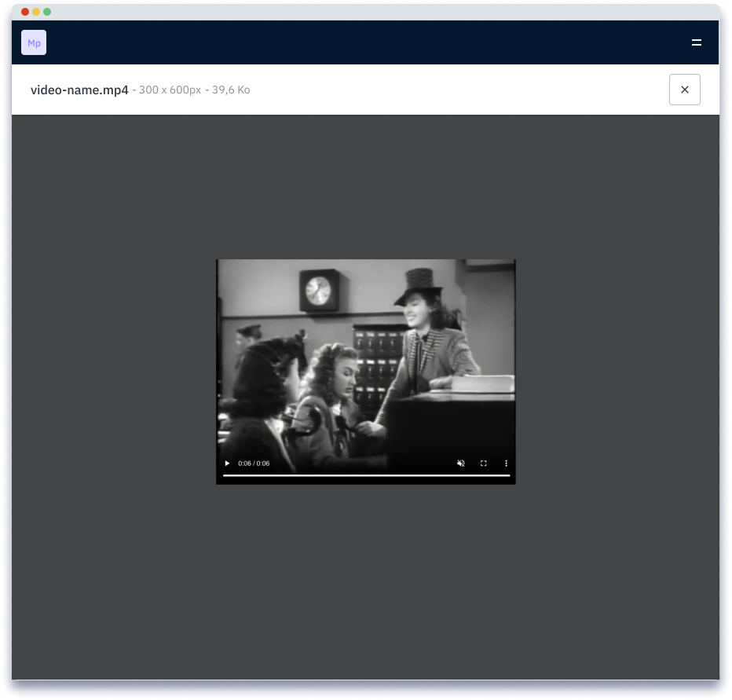Open video more options menu
732x700 pixels.
click(x=506, y=464)
